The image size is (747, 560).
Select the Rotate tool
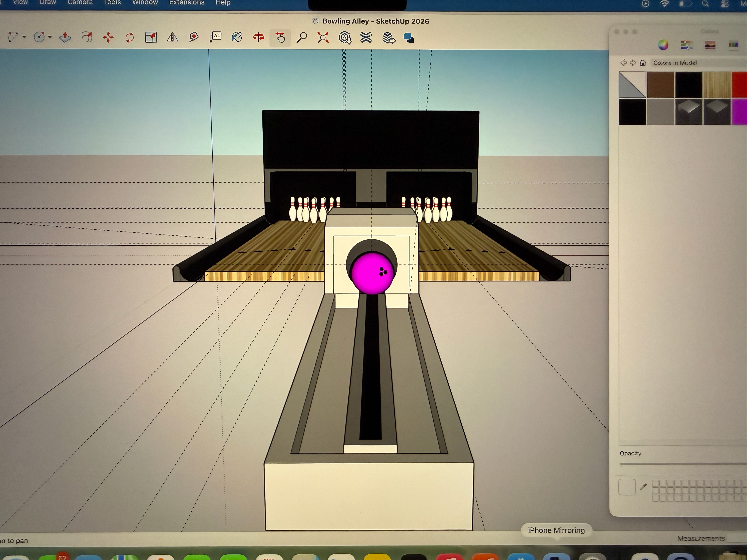point(130,37)
